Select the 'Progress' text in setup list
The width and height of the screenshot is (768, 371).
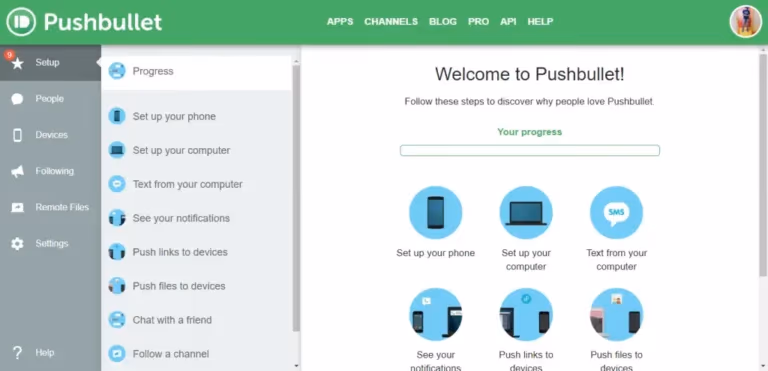coord(153,72)
